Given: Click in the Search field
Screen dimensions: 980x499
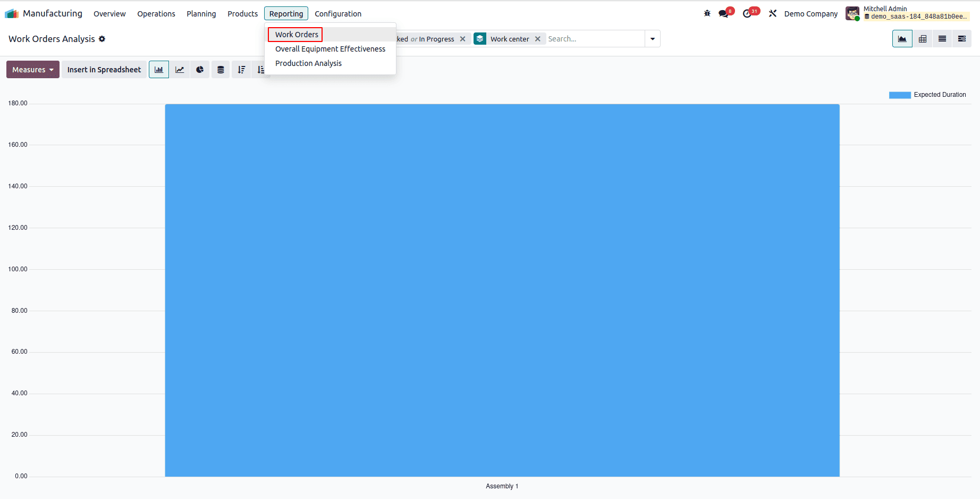Looking at the screenshot, I should [595, 39].
